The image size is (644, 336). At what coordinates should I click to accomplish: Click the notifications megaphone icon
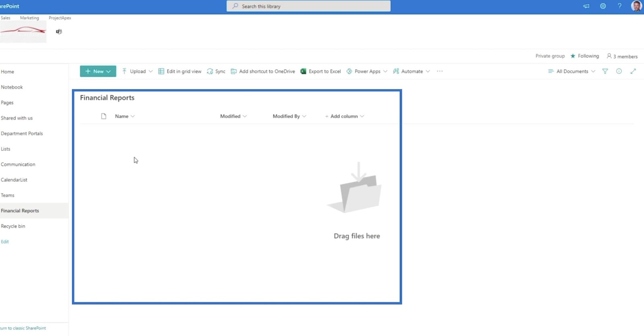586,6
